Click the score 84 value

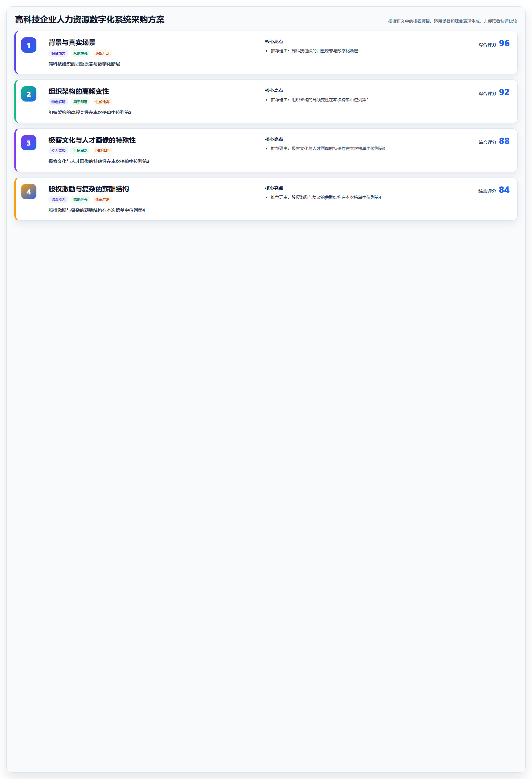pos(504,190)
